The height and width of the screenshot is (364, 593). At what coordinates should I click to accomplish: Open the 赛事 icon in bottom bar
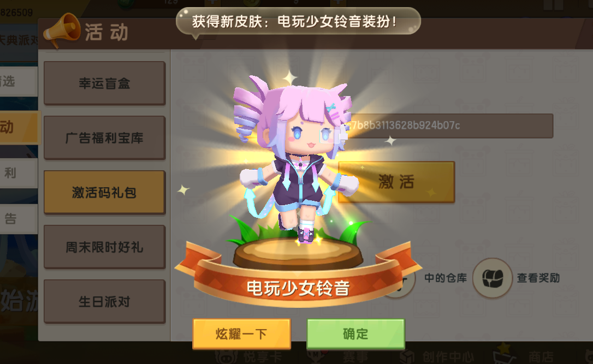click(316, 356)
